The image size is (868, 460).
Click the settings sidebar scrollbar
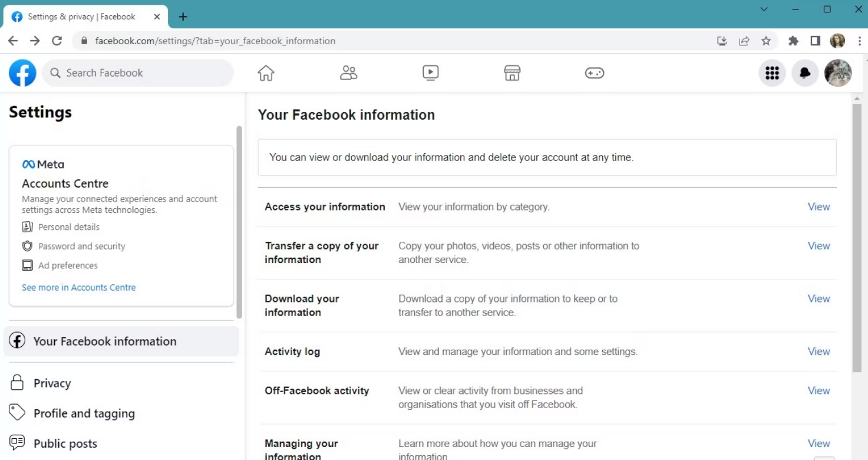tap(239, 222)
